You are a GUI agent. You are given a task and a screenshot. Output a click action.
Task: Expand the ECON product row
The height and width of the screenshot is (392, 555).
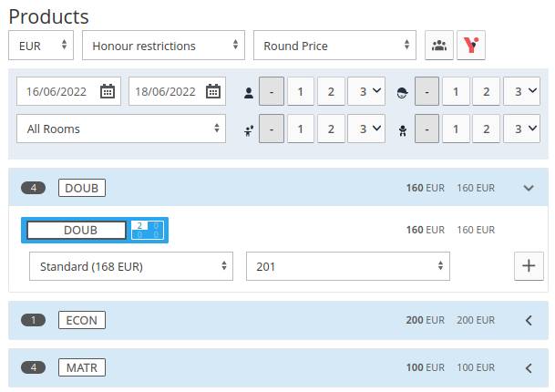tap(529, 320)
